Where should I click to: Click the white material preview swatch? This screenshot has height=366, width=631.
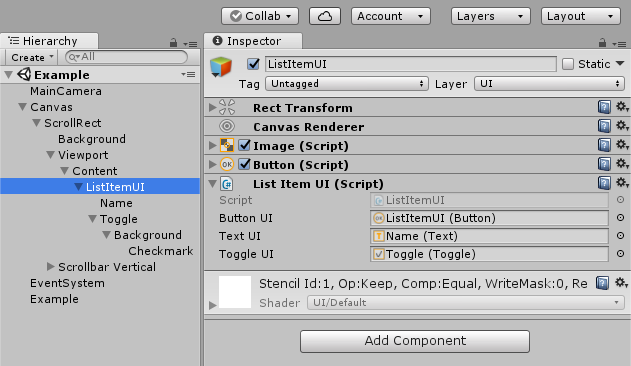[x=235, y=292]
